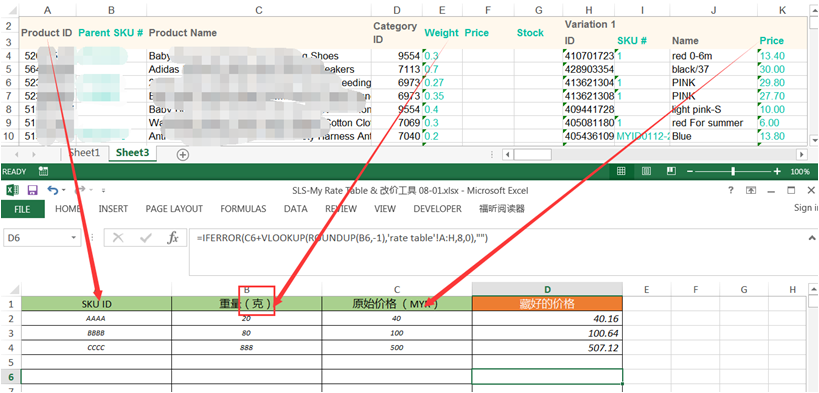Click Page Break Preview icon in status bar
This screenshot has width=819, height=393.
672,171
